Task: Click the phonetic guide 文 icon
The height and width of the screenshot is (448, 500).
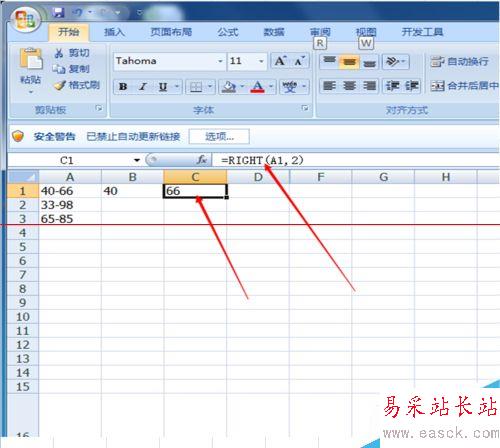Action: pyautogui.click(x=289, y=87)
